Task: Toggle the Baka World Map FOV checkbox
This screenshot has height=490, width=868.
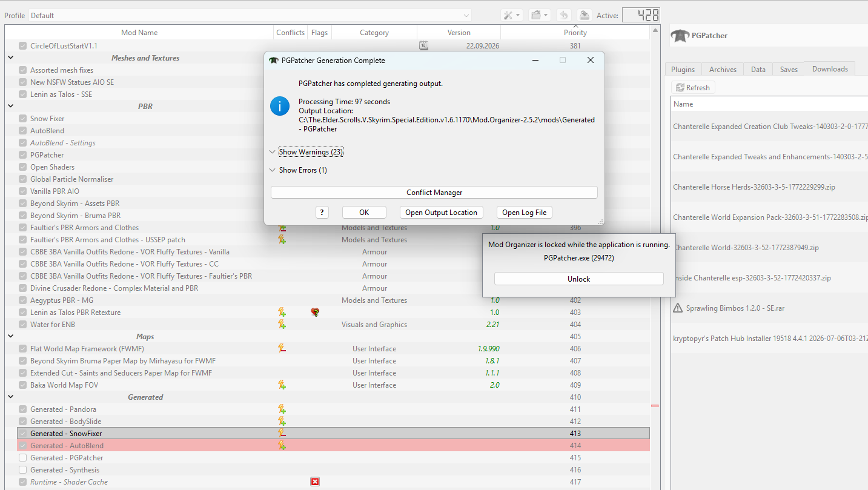Action: click(22, 385)
